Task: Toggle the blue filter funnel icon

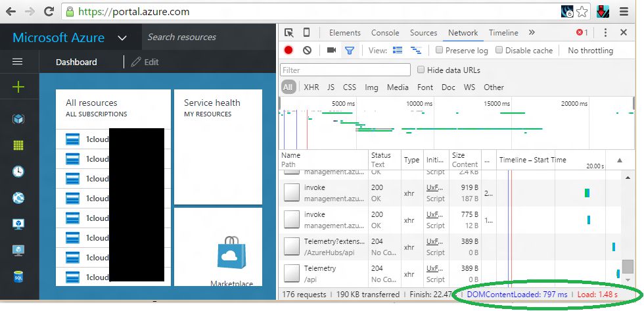Action: 350,51
